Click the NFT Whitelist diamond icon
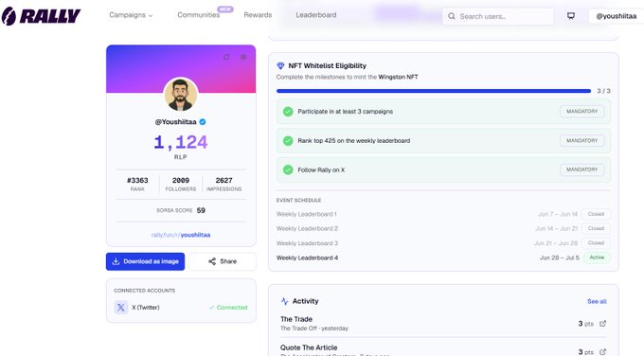 coord(280,65)
